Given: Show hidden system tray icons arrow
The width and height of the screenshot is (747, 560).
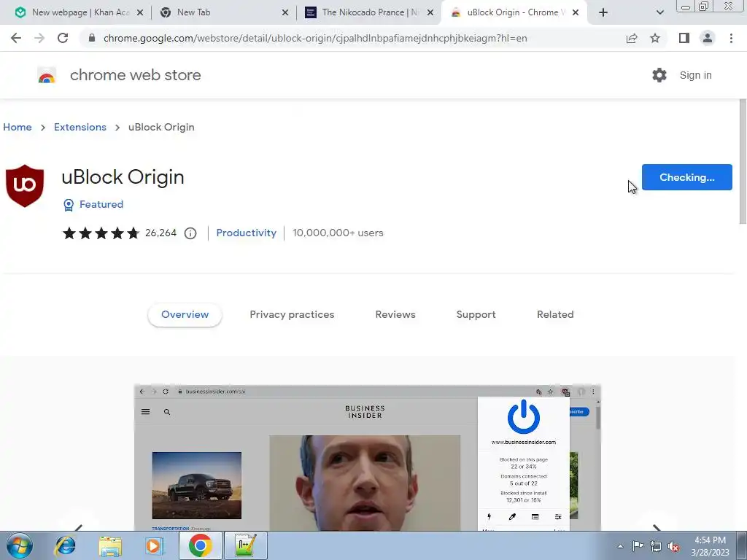Looking at the screenshot, I should coord(620,546).
